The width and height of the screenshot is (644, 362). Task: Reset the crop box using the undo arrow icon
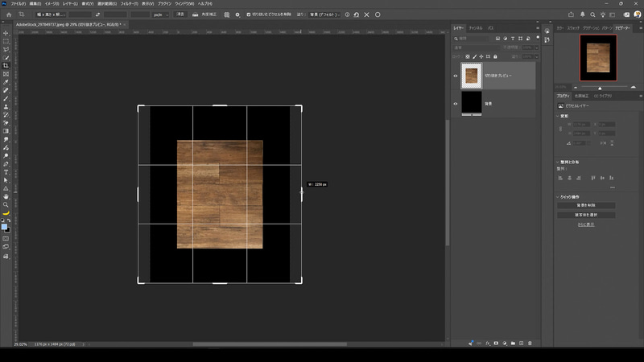coord(357,14)
